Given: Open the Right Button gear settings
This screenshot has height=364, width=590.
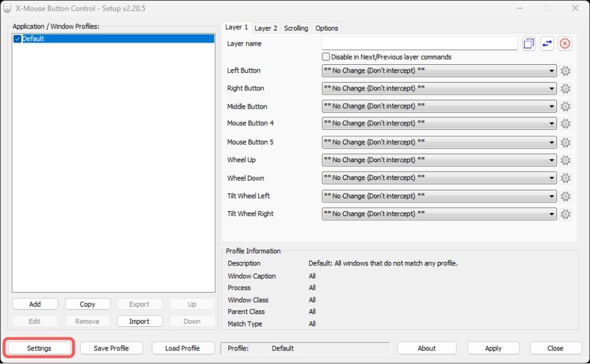Looking at the screenshot, I should tap(565, 88).
